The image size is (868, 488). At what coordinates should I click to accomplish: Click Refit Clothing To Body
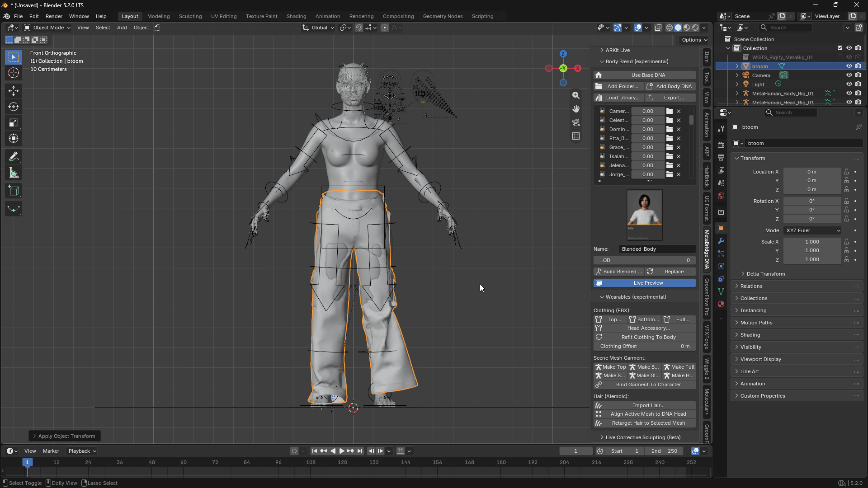coord(644,337)
